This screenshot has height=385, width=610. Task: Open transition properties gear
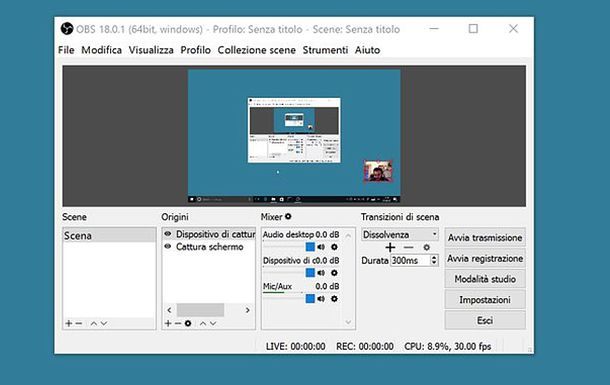(x=426, y=247)
